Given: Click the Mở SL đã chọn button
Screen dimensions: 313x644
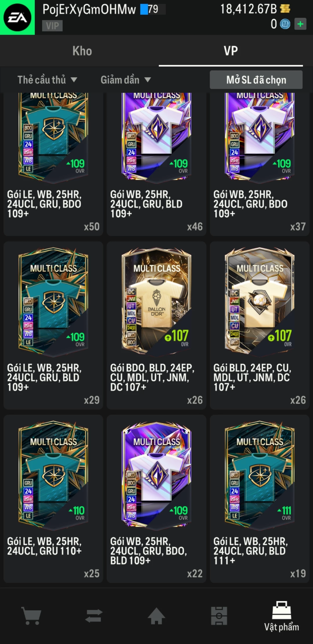Looking at the screenshot, I should click(256, 80).
